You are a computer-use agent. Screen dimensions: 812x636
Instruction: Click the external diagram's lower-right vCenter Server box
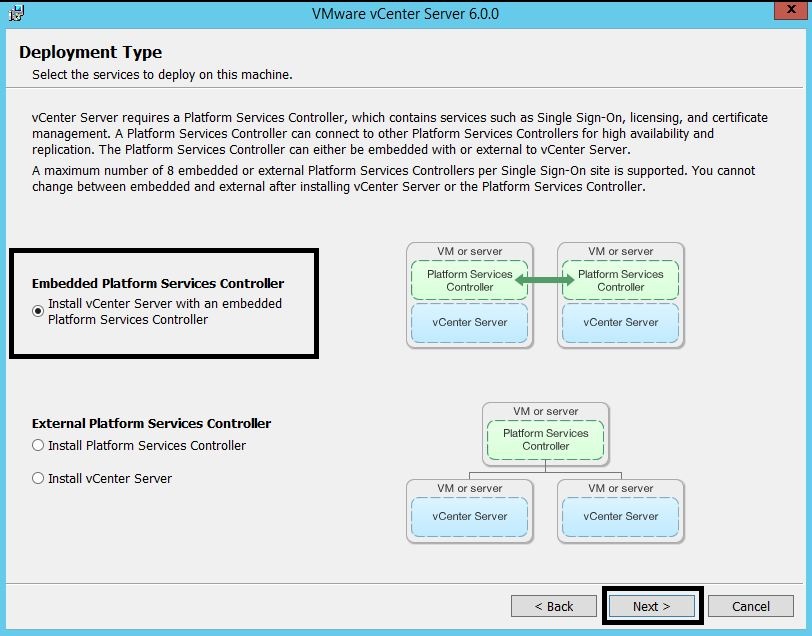[620, 517]
